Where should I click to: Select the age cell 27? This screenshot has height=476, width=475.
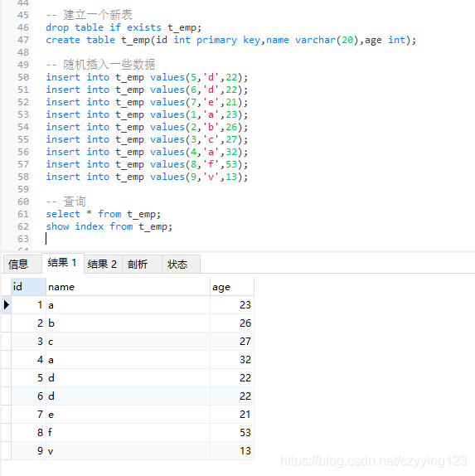(232, 341)
